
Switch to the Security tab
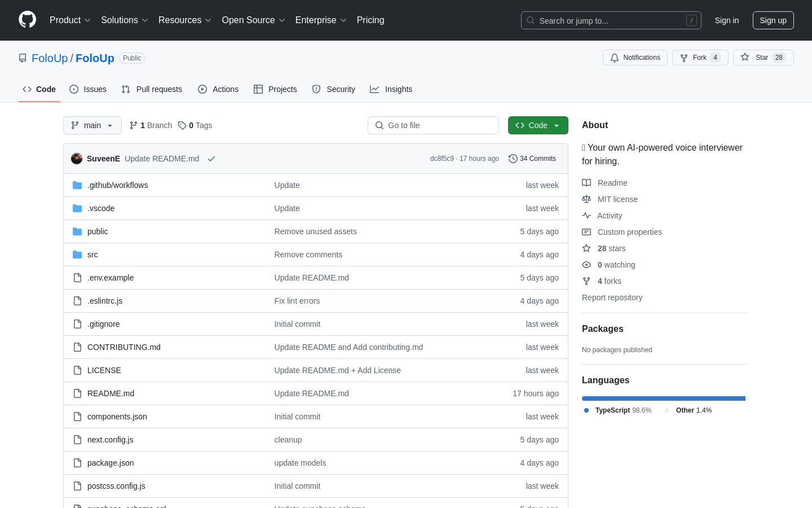tap(334, 89)
